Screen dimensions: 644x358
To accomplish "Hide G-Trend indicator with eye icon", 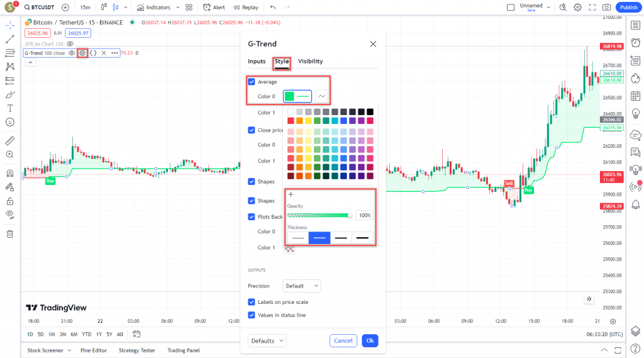I will [72, 53].
